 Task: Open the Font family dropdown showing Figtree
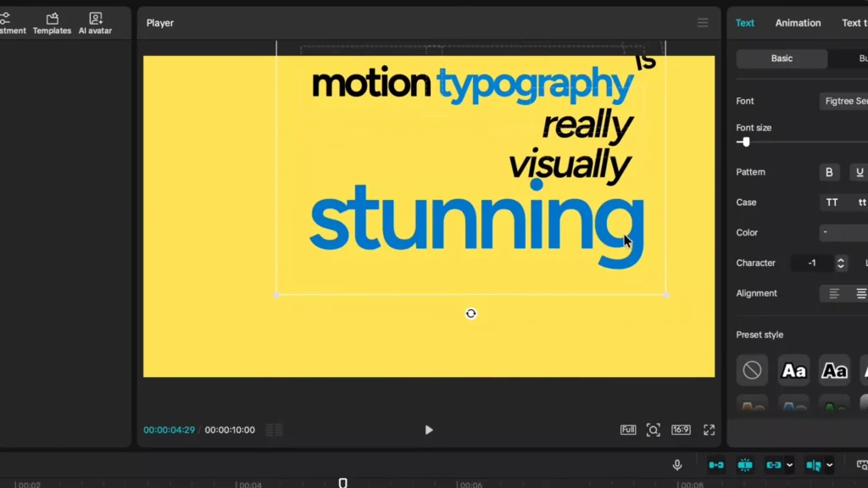(845, 101)
